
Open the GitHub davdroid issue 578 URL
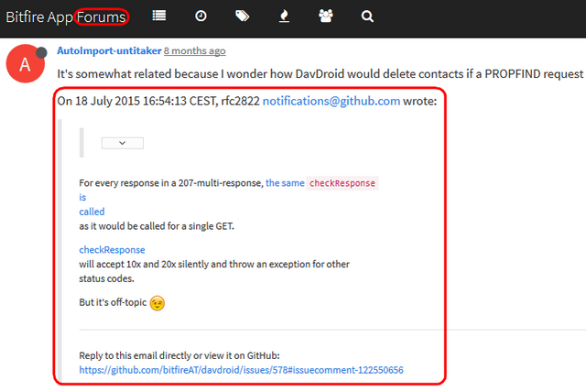[x=241, y=370]
